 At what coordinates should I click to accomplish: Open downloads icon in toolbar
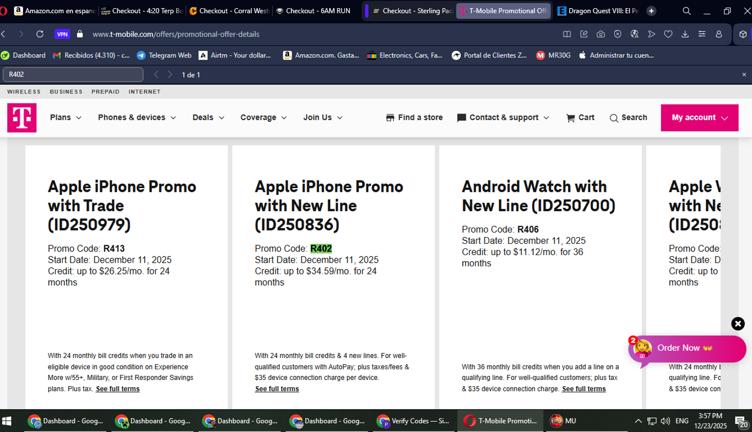click(685, 34)
